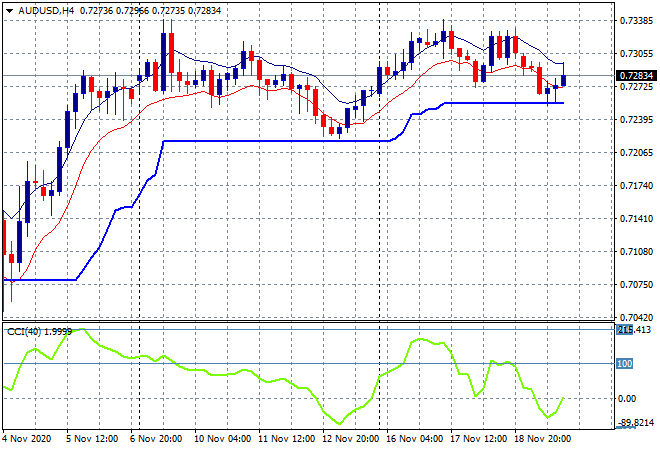Select the current price label 0.72834
This screenshot has width=660, height=450.
[636, 76]
